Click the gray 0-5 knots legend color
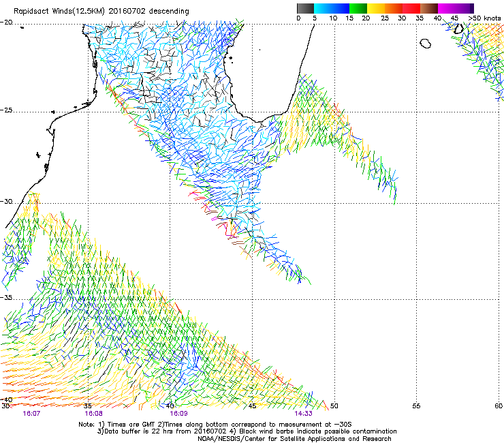The width and height of the screenshot is (504, 443). [x=305, y=8]
